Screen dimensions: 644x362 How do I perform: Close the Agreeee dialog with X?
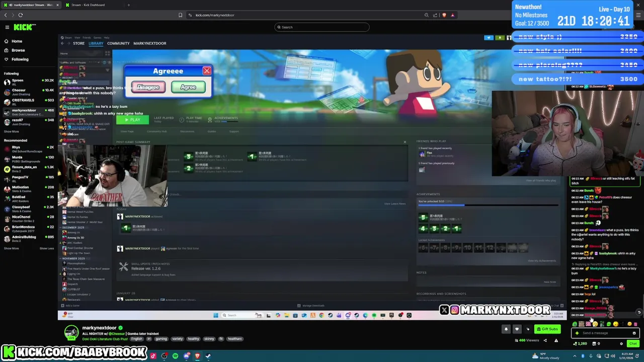(207, 71)
